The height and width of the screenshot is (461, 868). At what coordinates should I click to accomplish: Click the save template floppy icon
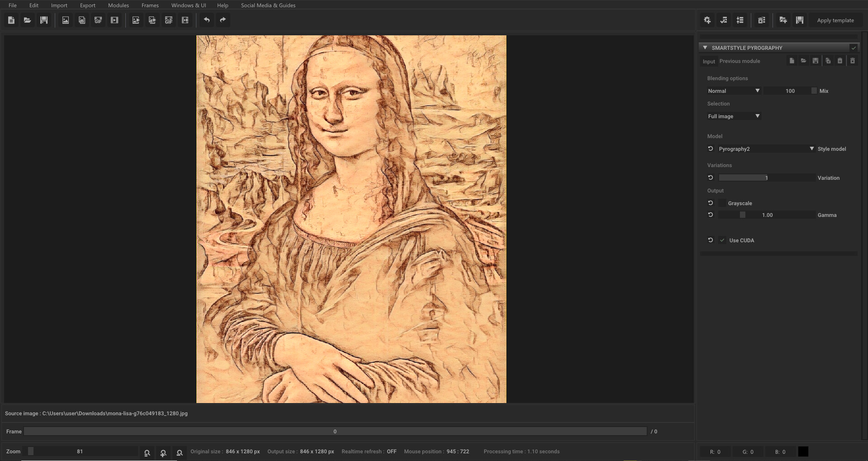[799, 20]
